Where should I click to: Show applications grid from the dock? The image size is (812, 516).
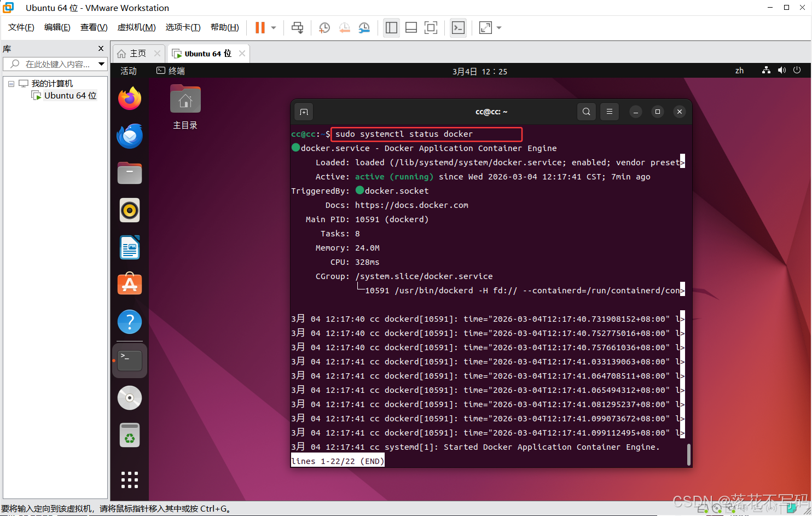coord(130,480)
